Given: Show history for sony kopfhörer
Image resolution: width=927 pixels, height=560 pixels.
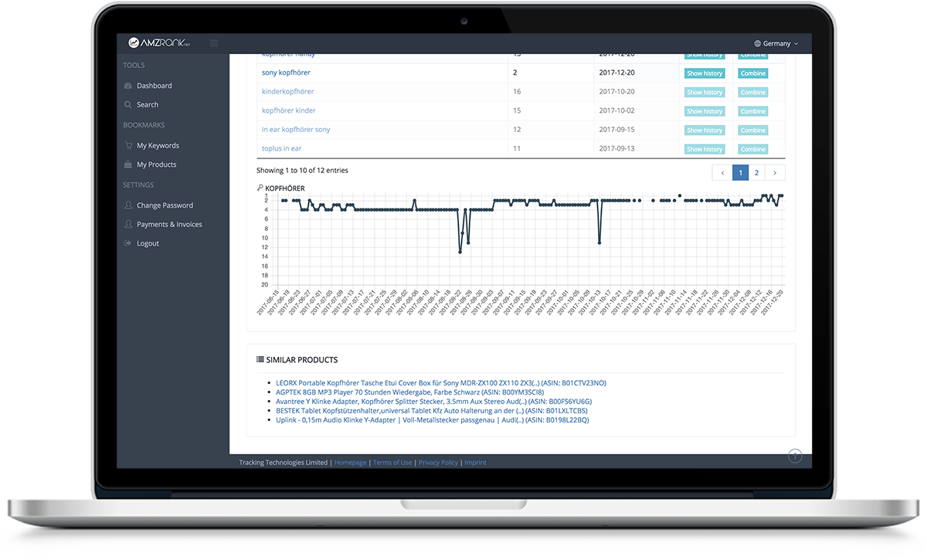Looking at the screenshot, I should [x=705, y=73].
